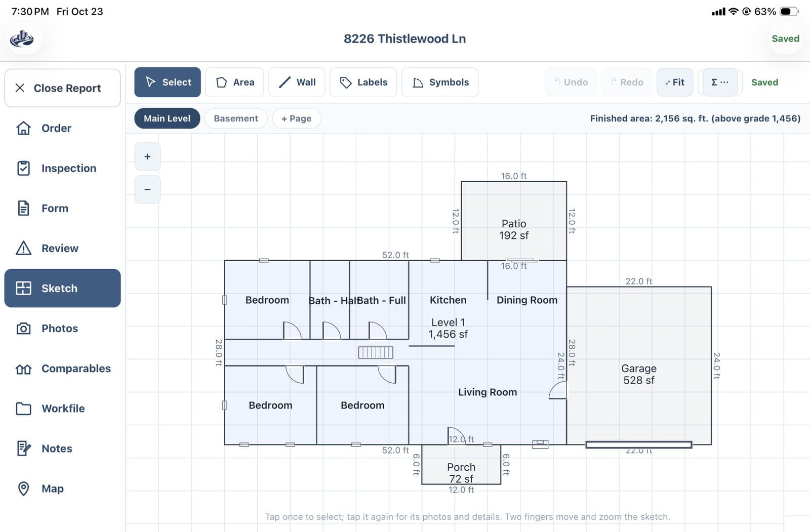The image size is (810, 532).
Task: Expand the sigma more options menu
Action: (x=720, y=82)
